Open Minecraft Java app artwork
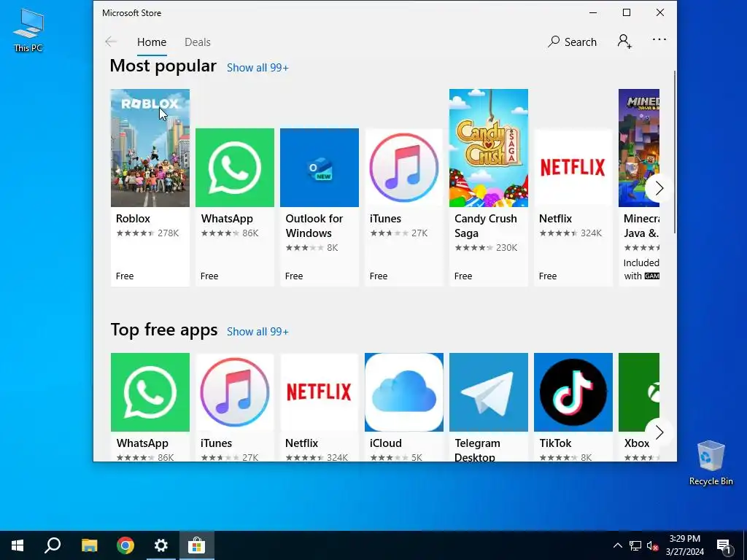Image resolution: width=747 pixels, height=560 pixels. point(639,148)
